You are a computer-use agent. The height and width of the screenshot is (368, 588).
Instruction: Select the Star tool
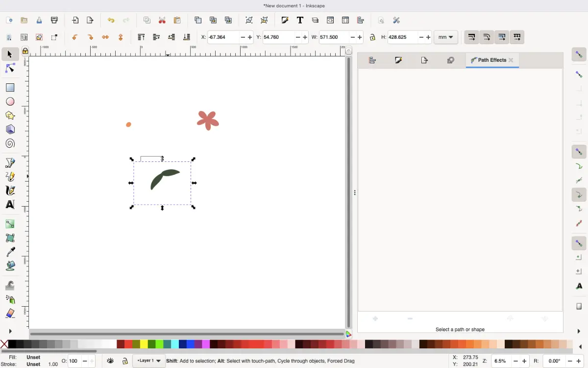pyautogui.click(x=10, y=115)
